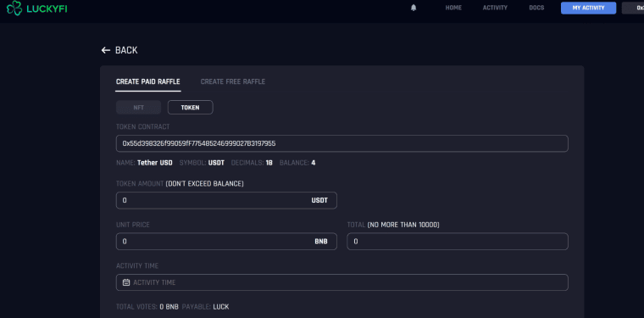
Task: Open the Docs nav link
Action: pyautogui.click(x=536, y=8)
